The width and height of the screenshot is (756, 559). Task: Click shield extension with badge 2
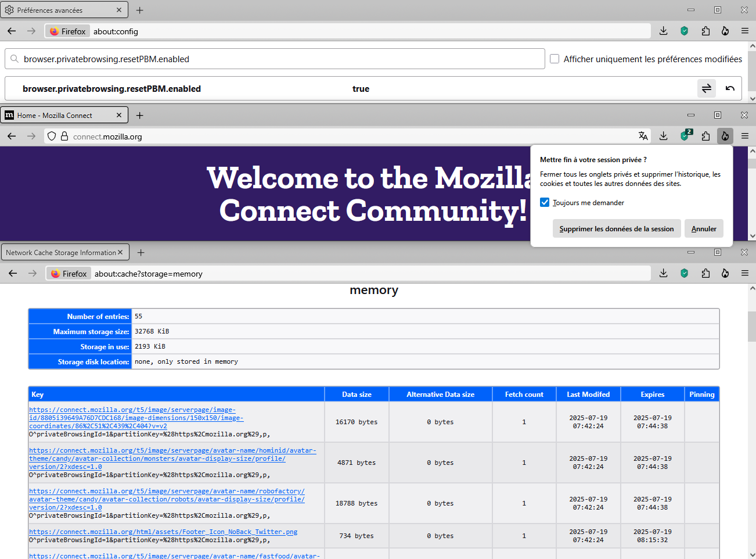(x=686, y=135)
